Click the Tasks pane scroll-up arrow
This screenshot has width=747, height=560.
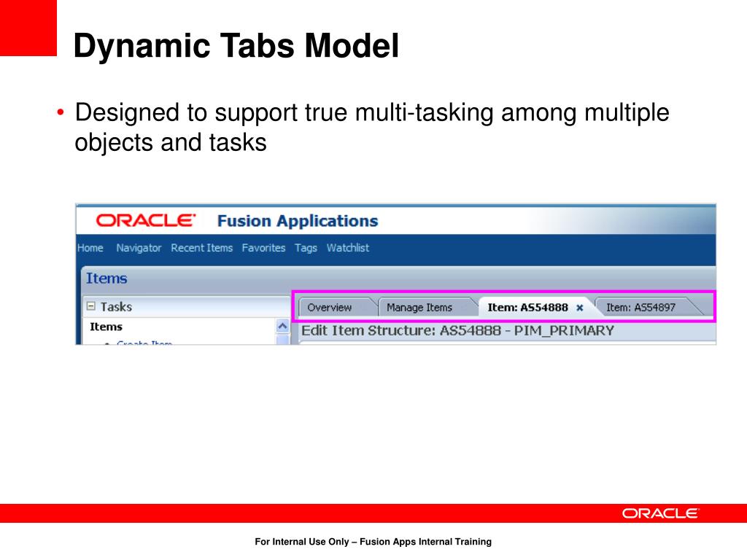pyautogui.click(x=282, y=327)
